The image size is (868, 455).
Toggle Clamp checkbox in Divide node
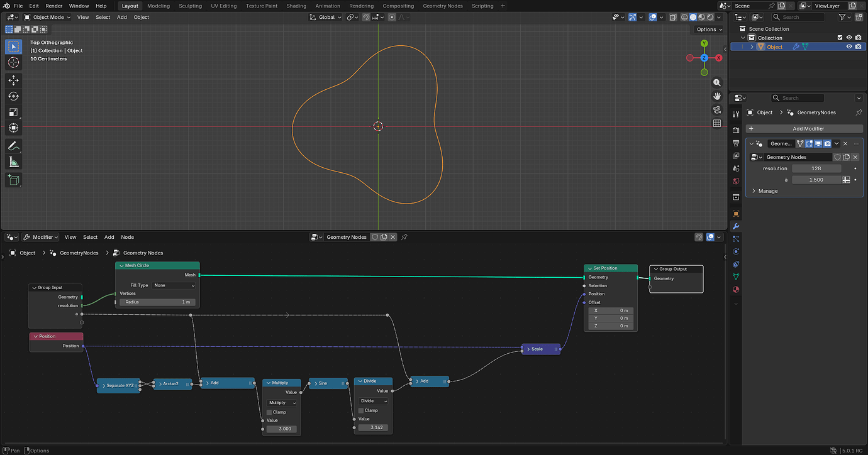click(361, 410)
